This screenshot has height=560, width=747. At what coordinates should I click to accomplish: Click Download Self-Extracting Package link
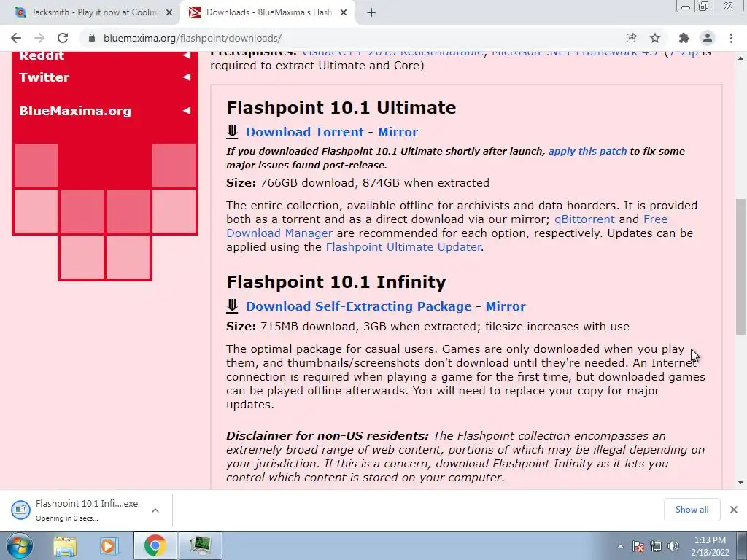coord(359,306)
